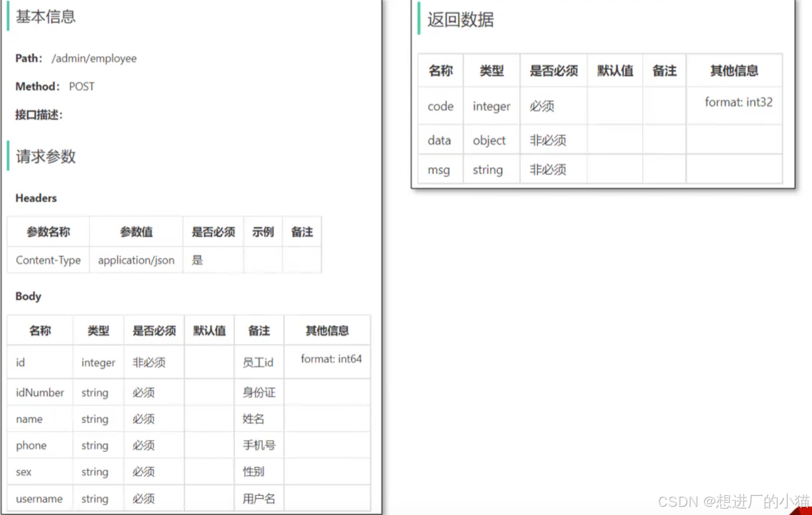Select the idNumber field name cell

(x=40, y=393)
